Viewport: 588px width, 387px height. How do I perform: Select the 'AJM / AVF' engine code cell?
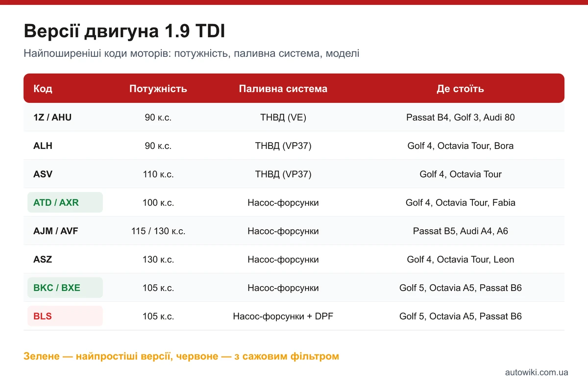(x=56, y=231)
